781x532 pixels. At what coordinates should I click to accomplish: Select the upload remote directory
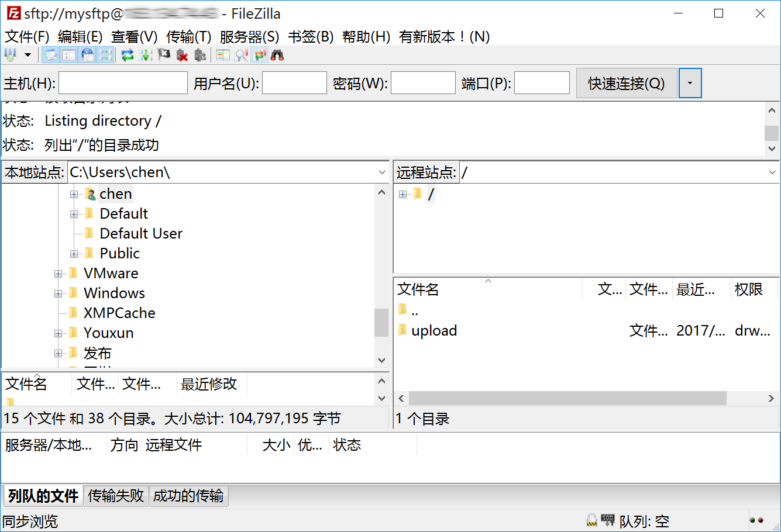point(434,330)
